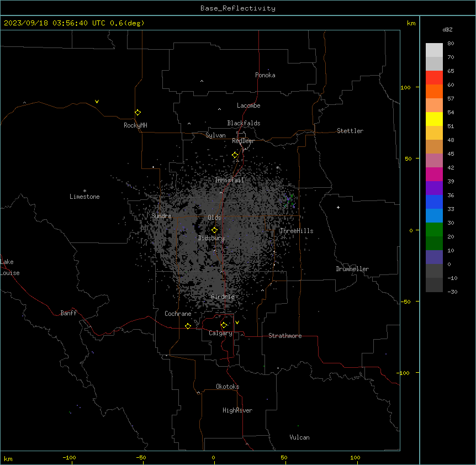
Task: Click the ThreeHills label
Action: click(x=297, y=231)
